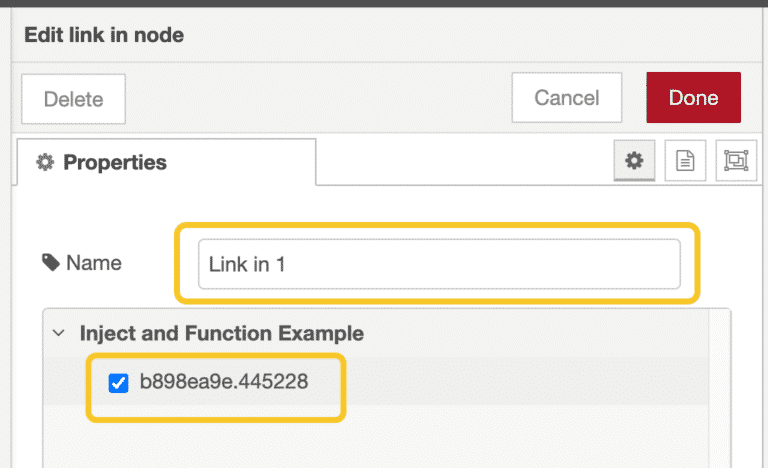Screen dimensions: 768x468
Task: Open the node properties gear icon
Action: point(634,161)
